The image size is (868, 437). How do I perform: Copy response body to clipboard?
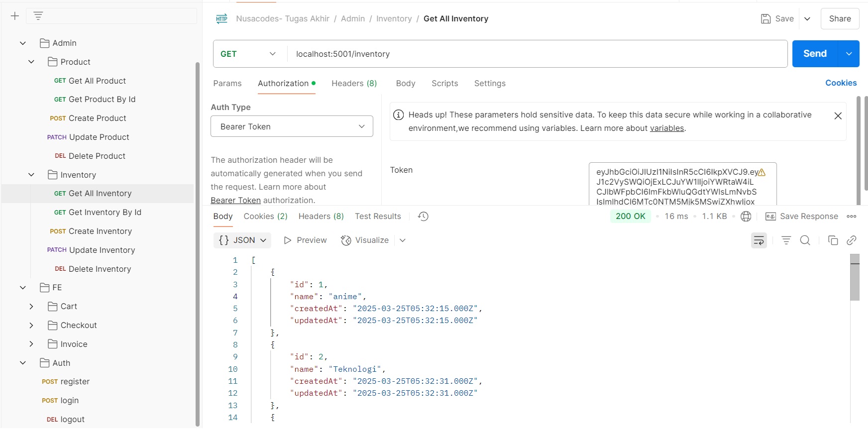(833, 240)
